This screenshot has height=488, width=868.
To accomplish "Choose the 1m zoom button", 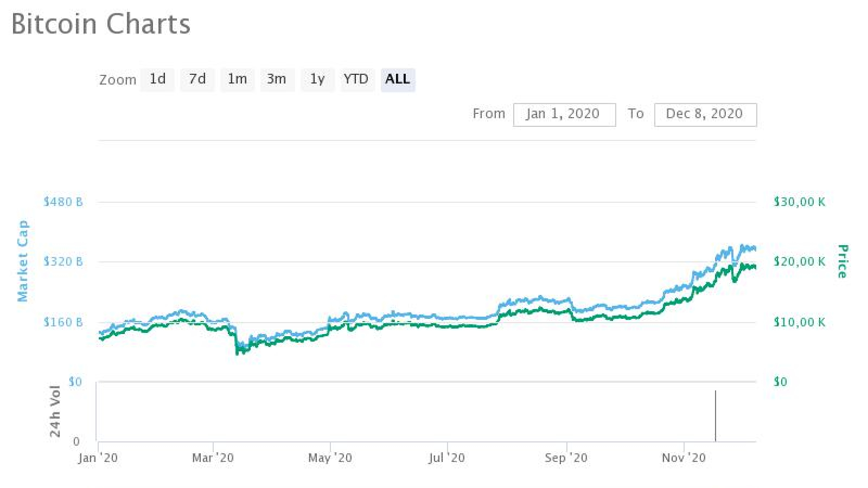I will (x=238, y=80).
